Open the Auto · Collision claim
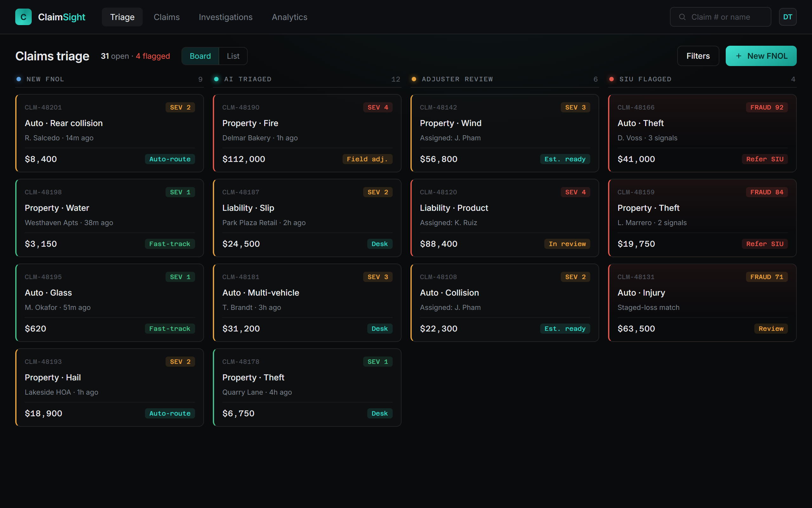The height and width of the screenshot is (508, 812). coord(505,303)
